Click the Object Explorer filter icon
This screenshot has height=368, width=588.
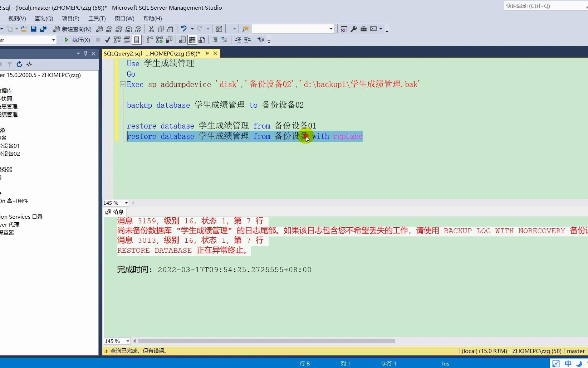(x=10, y=64)
